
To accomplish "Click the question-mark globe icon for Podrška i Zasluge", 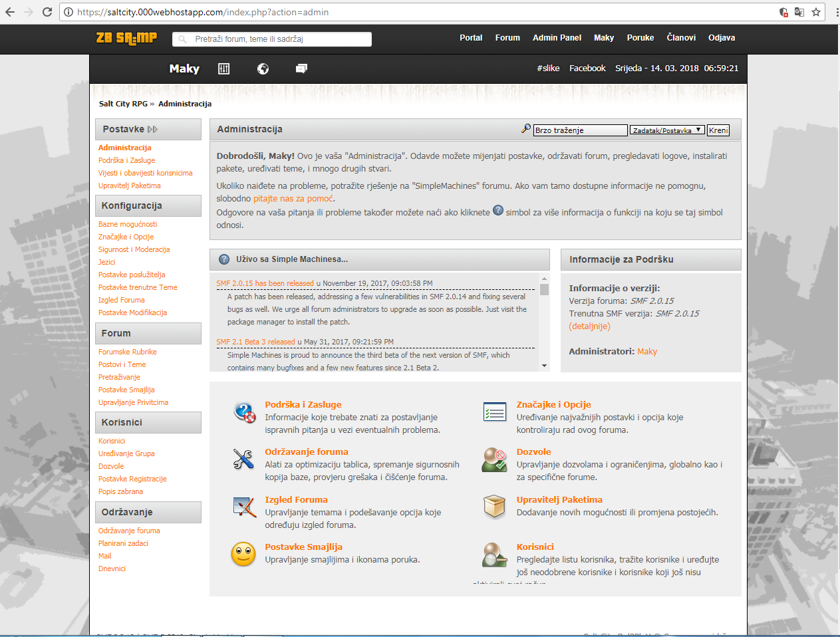I will 243,411.
